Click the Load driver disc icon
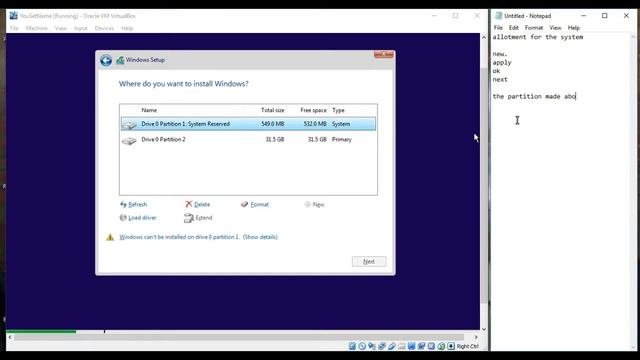This screenshot has width=640, height=360. [x=123, y=218]
